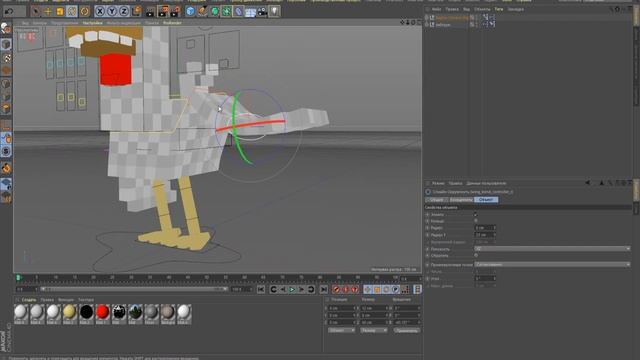Enable Snap S icon in sidebar
Screen dimensions: 640x360
6,151
